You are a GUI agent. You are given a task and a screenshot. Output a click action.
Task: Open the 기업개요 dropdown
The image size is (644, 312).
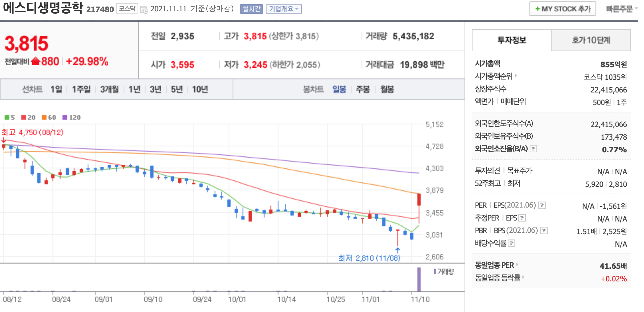tap(284, 9)
